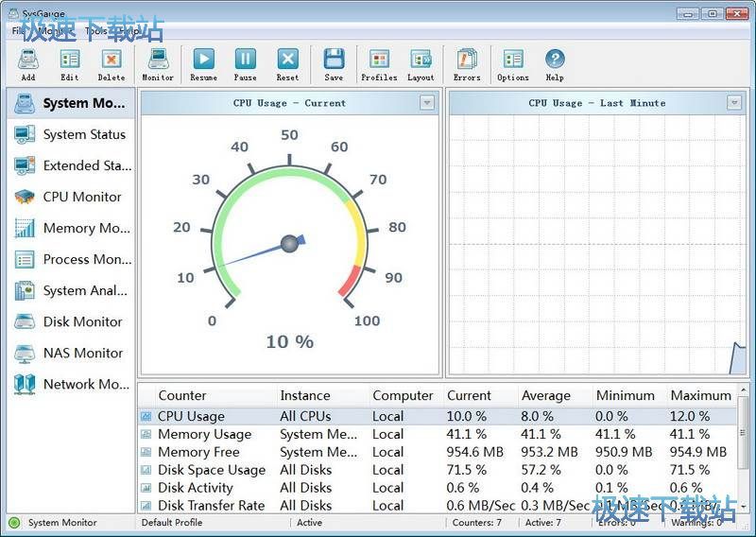Open the Options toolbar icon
Viewport: 756px width, 537px height.
tap(513, 61)
